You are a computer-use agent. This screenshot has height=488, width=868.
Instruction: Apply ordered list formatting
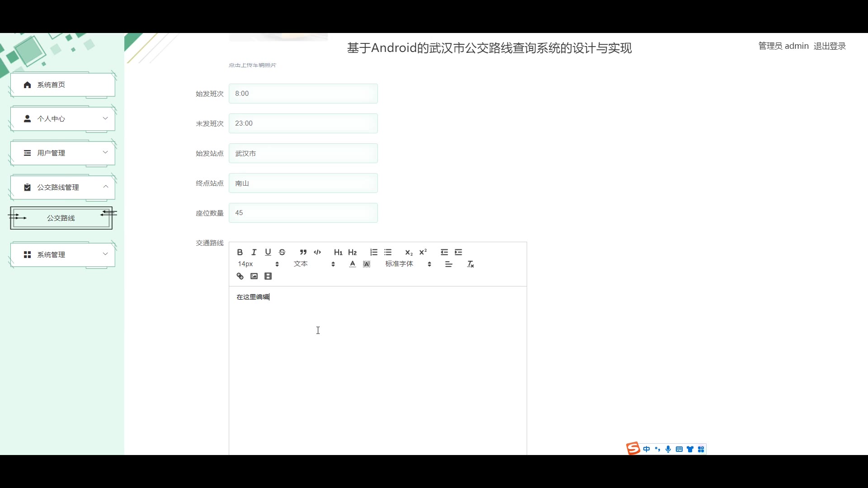373,252
